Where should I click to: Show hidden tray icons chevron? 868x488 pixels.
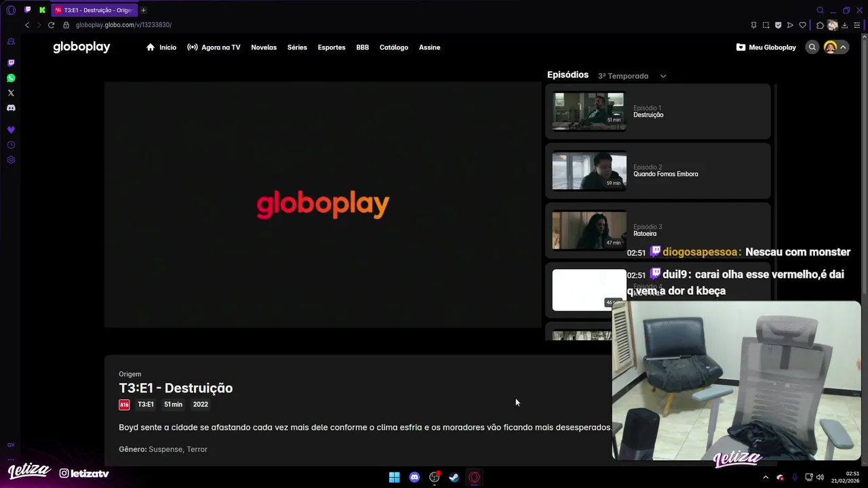[x=766, y=477]
